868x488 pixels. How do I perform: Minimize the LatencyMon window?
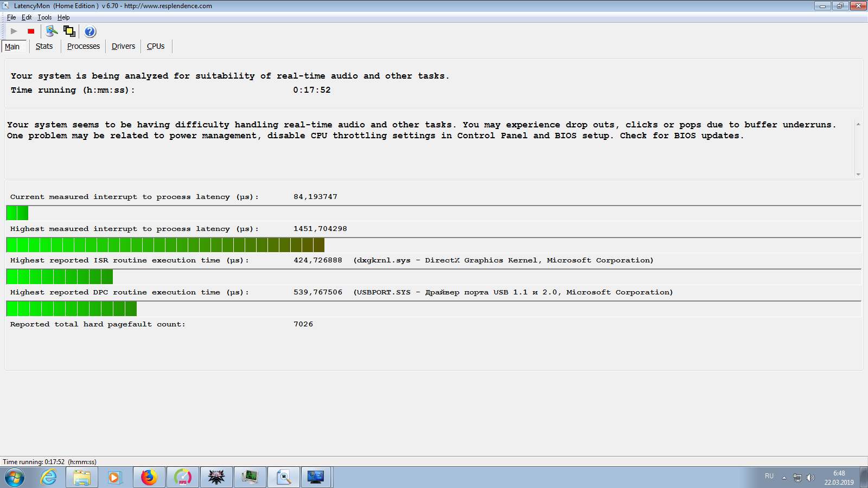coord(822,6)
